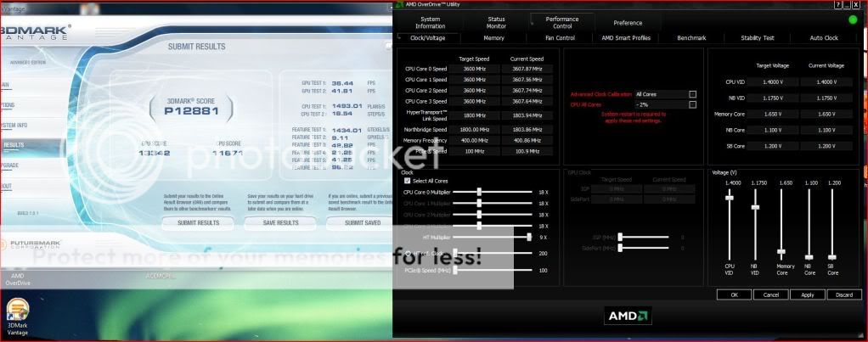Click the AMD logo at bottom of OverDrive
Viewport: 868px width, 342px height.
(x=628, y=316)
